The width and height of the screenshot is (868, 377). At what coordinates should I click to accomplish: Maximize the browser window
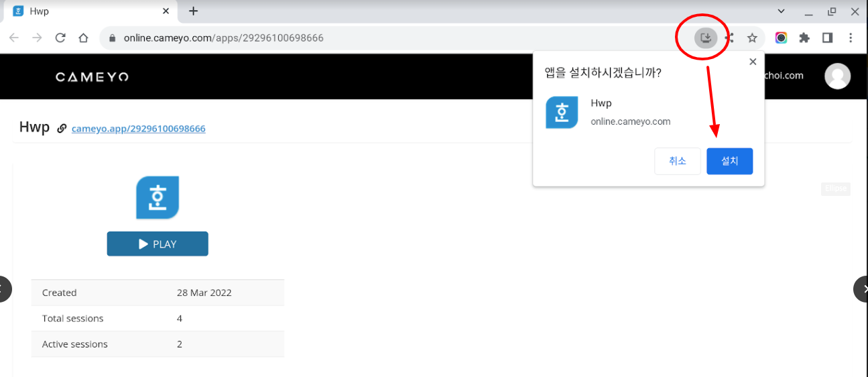[832, 11]
